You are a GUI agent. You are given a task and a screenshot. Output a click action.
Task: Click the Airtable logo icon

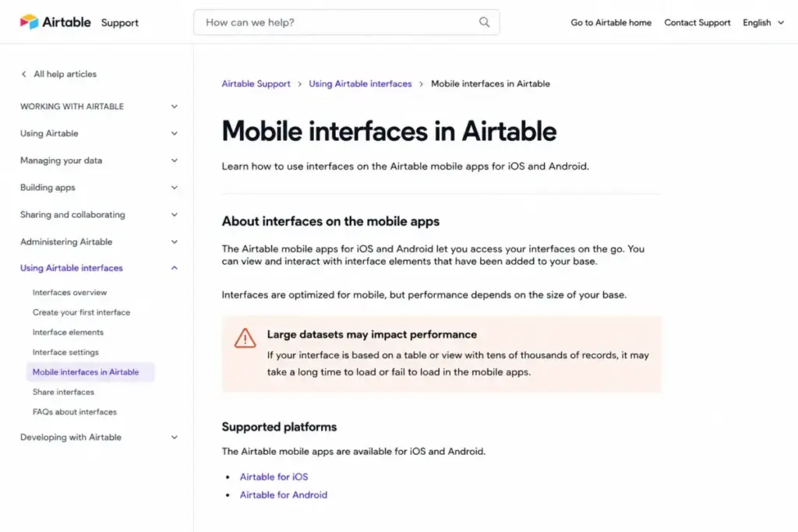coord(29,22)
